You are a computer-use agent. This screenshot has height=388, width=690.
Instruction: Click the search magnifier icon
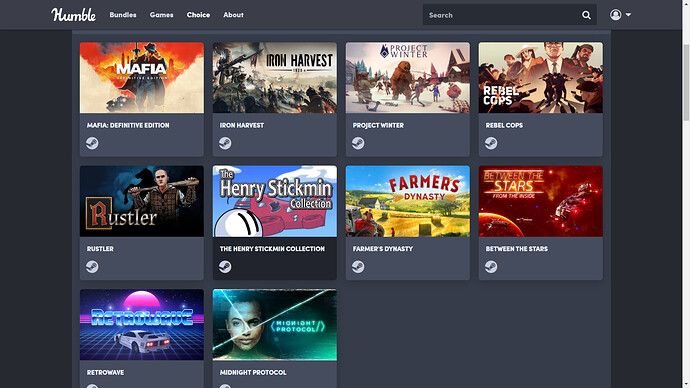[586, 15]
